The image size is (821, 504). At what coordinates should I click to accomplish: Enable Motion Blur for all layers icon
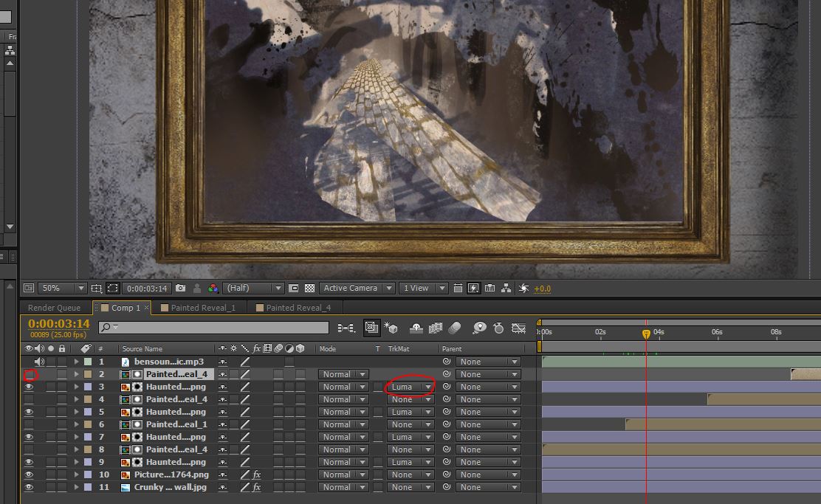point(455,328)
